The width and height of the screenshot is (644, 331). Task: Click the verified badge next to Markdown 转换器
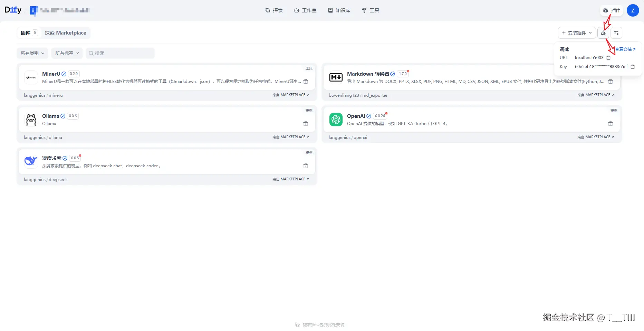393,74
